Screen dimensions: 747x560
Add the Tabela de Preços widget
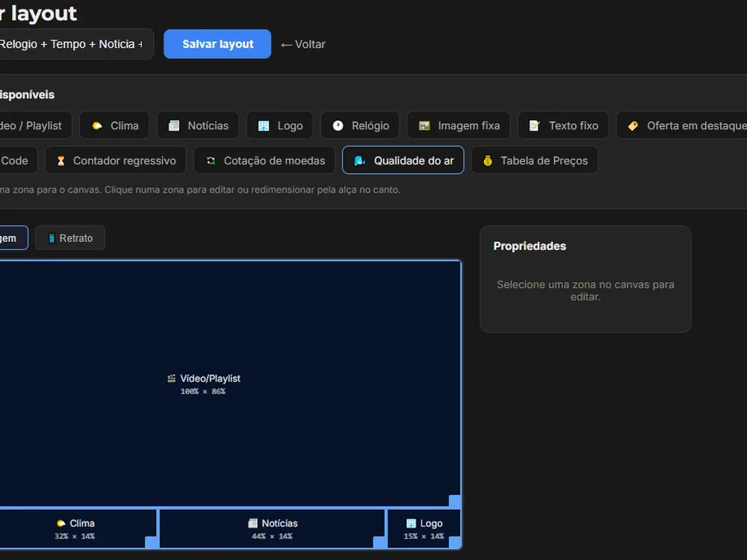point(535,161)
